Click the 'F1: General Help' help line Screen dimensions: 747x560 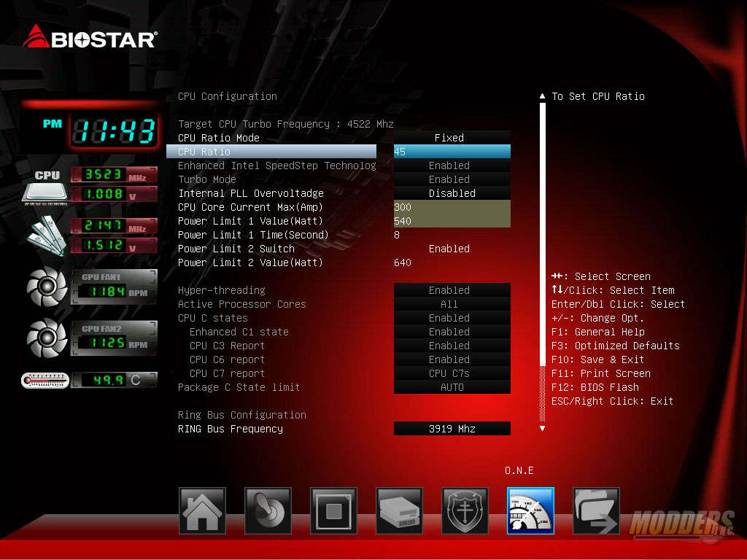[x=598, y=332]
